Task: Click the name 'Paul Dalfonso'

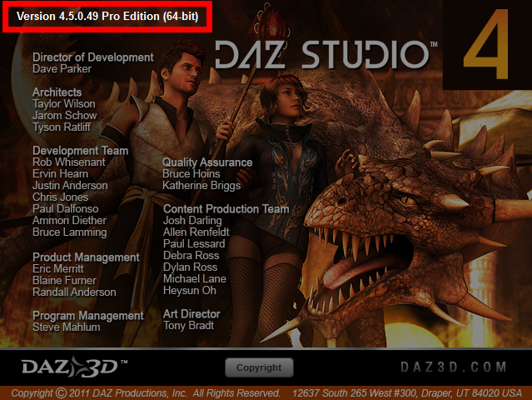Action: pos(66,209)
